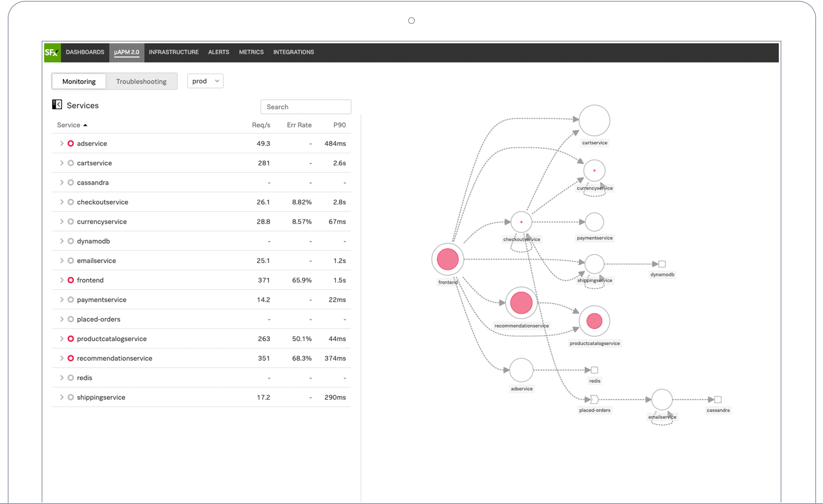Select the recommendationservice map node

pyautogui.click(x=521, y=303)
